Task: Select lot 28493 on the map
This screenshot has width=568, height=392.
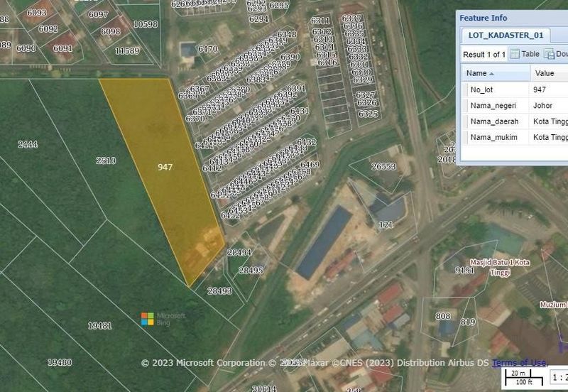Action: [x=219, y=290]
